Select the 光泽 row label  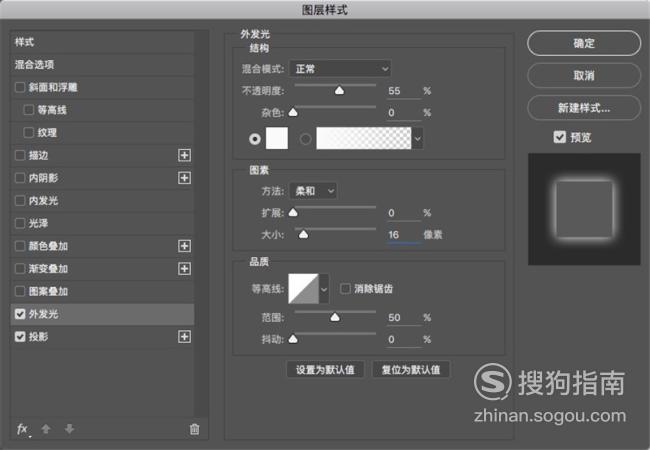pos(38,223)
